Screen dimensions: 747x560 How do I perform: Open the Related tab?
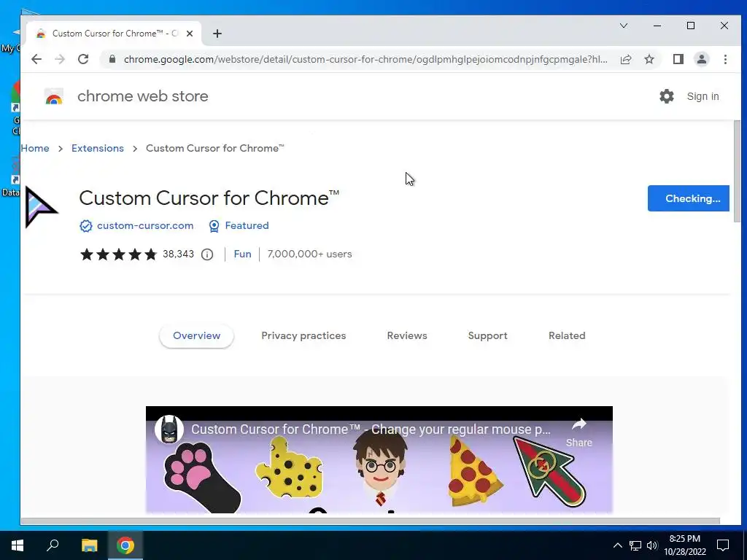click(567, 335)
